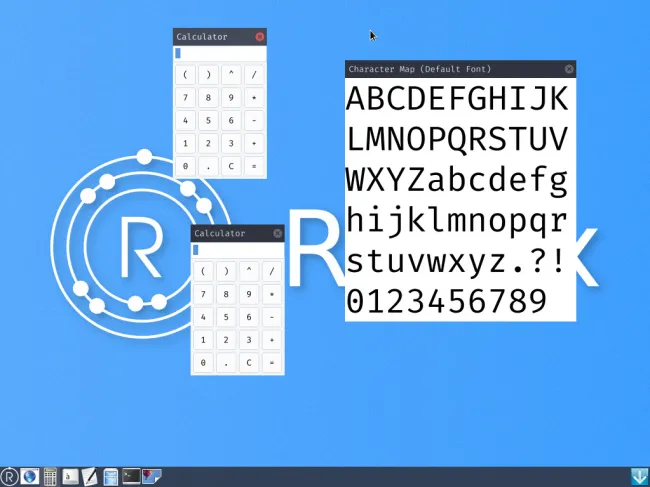Focus the upper Calculator's input field
The height and width of the screenshot is (487, 650).
[220, 53]
